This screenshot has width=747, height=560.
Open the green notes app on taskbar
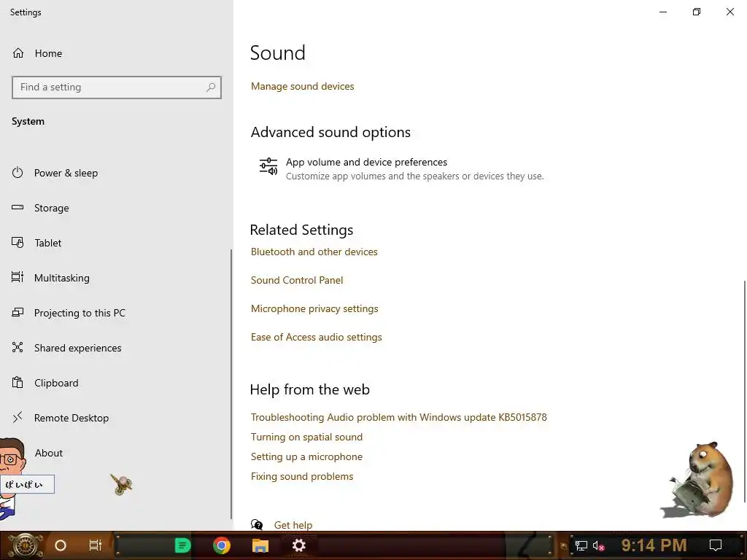182,545
